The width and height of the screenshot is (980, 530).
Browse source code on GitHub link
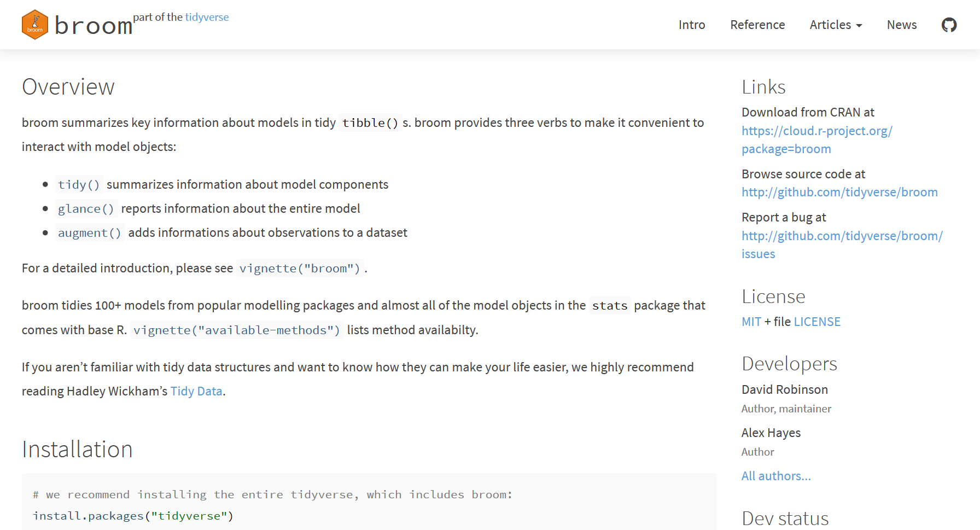[x=839, y=192]
